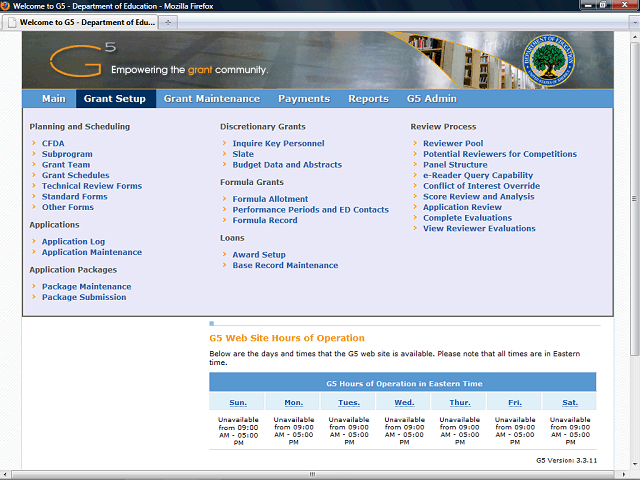Screen dimensions: 640x480
Task: Click the Package Submission link
Action: tap(84, 297)
